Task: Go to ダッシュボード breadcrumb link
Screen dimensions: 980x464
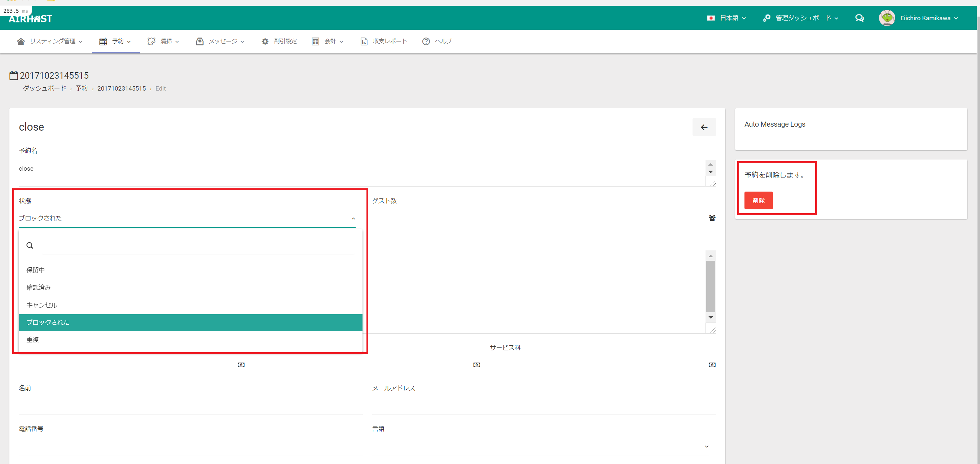Action: pos(44,88)
